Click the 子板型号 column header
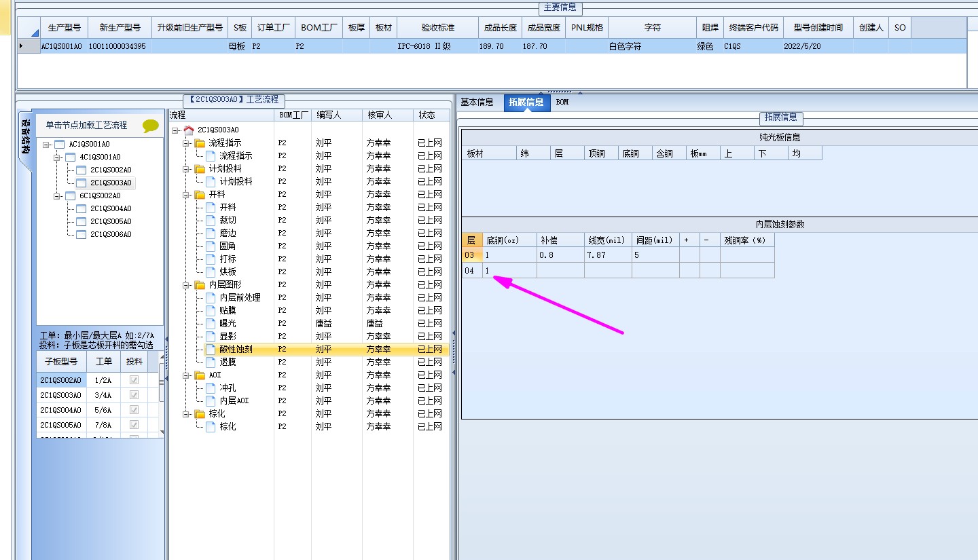 [61, 362]
